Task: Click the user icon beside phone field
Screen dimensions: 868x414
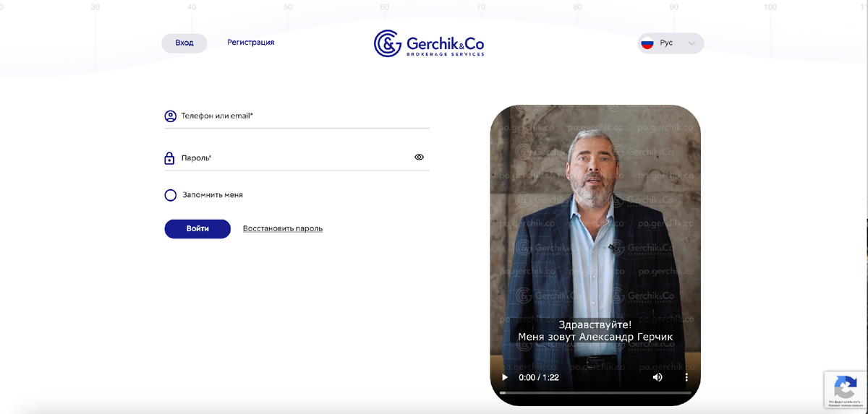Action: click(170, 116)
